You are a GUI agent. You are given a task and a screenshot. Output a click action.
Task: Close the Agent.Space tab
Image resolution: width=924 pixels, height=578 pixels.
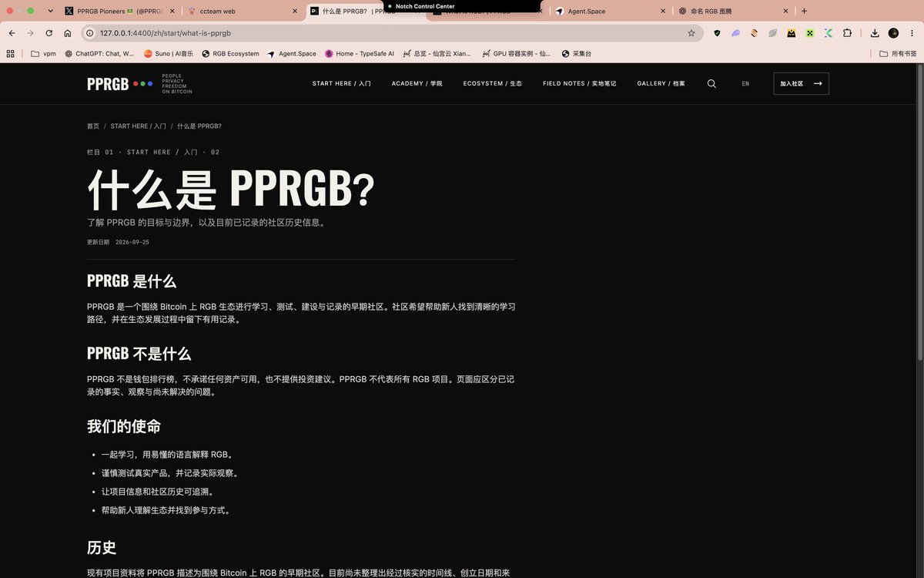[x=663, y=12]
